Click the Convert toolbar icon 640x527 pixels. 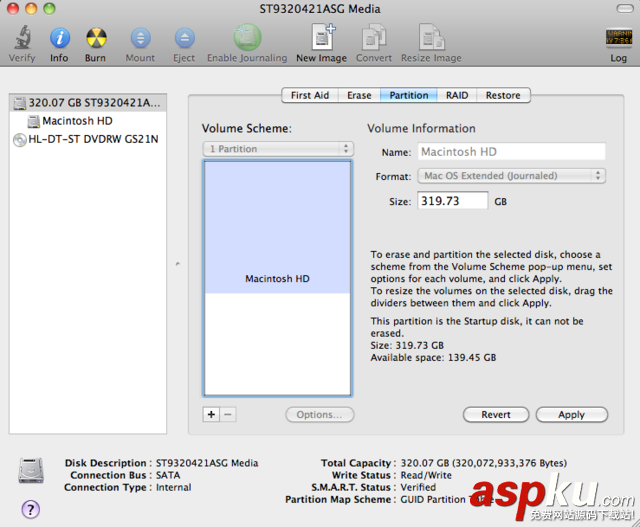374,37
